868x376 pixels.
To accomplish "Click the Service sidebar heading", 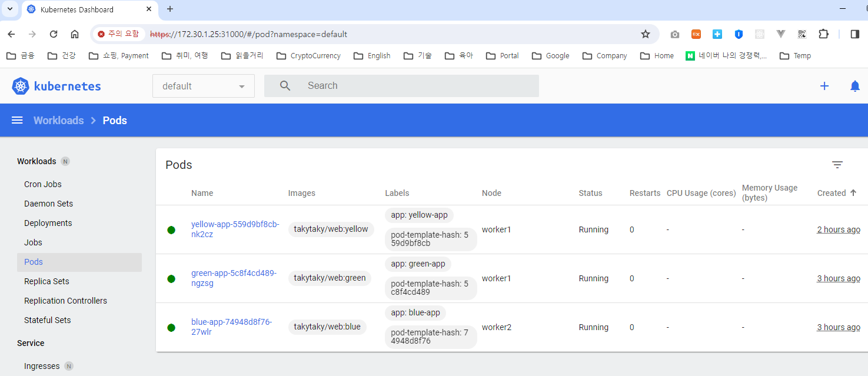I will coord(31,343).
